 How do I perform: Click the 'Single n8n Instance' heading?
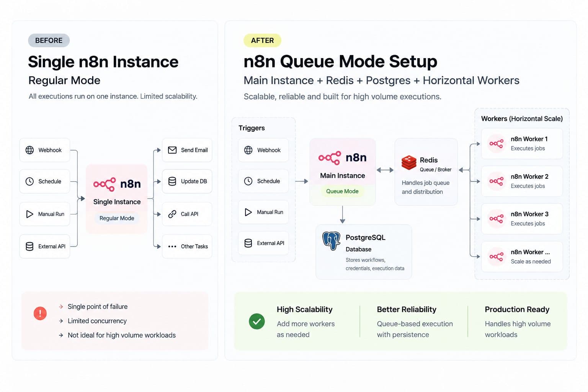point(103,62)
